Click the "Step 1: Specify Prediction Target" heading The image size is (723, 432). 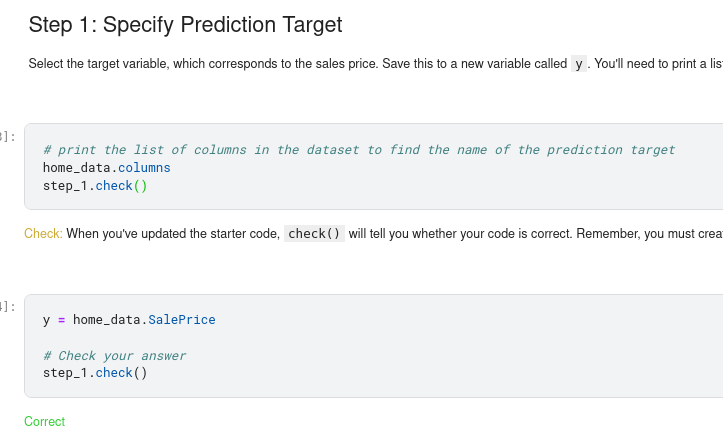coord(185,25)
